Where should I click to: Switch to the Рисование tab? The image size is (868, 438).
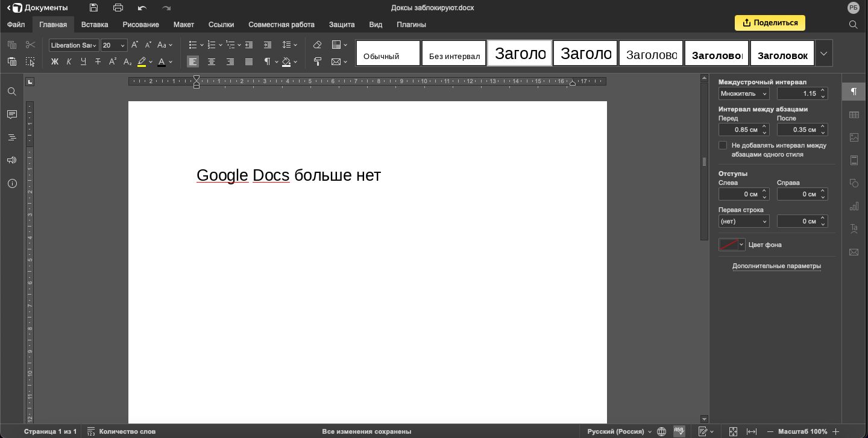click(140, 25)
